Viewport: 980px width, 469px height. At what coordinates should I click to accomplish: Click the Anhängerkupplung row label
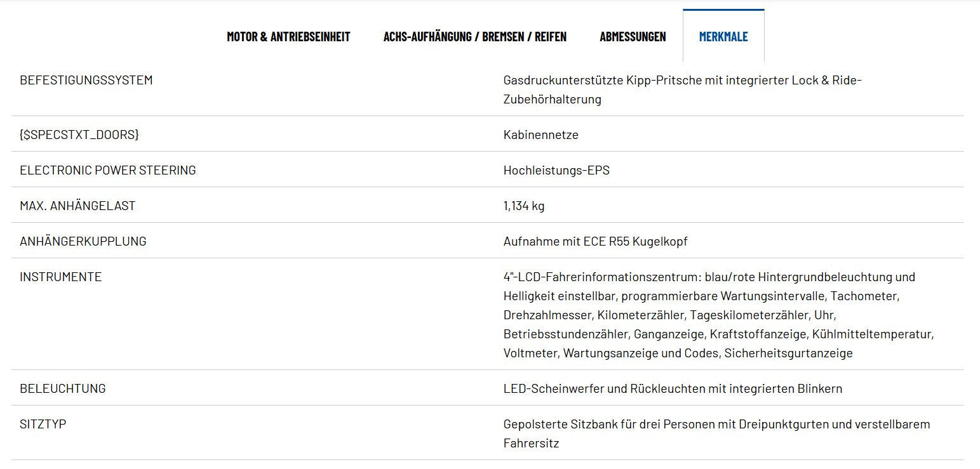coord(83,241)
